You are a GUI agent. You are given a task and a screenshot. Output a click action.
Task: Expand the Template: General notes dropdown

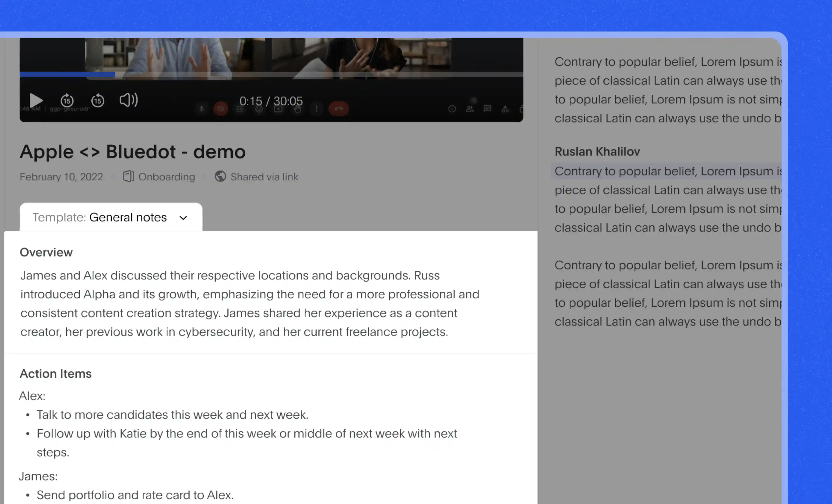pyautogui.click(x=110, y=217)
